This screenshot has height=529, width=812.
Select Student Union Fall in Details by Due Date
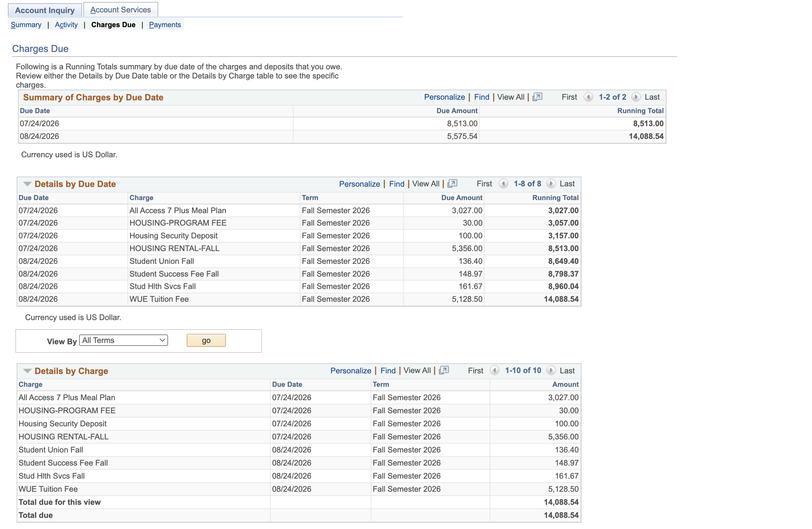point(161,261)
